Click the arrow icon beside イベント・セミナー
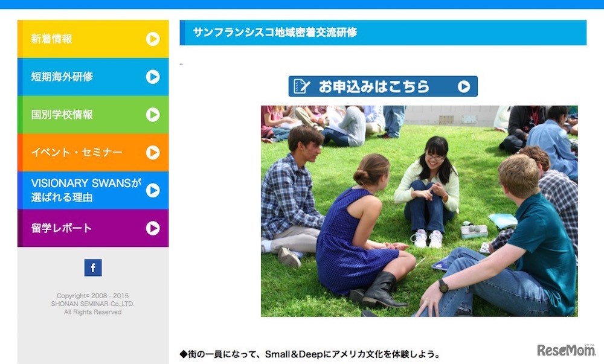Viewport: 604px width, 364px height. [153, 153]
